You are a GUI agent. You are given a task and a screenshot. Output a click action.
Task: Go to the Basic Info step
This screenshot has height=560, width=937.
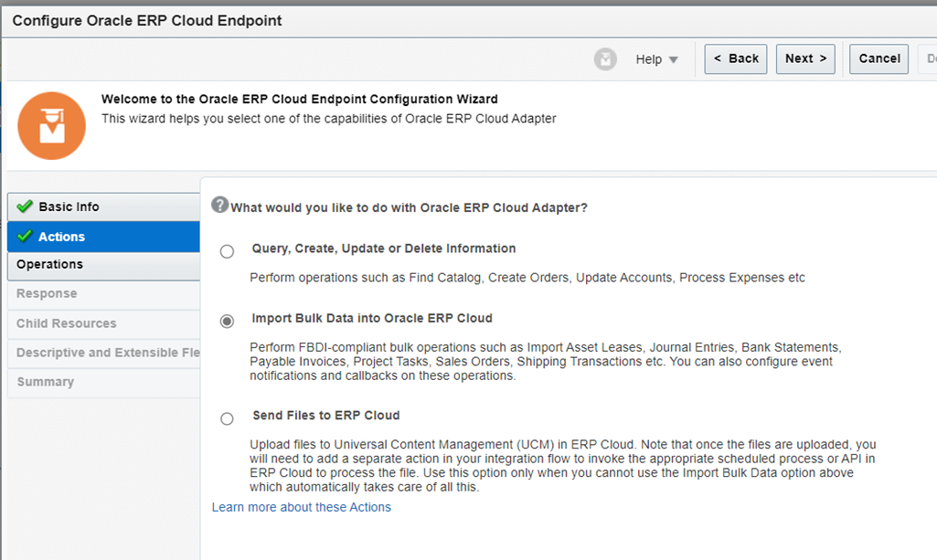click(103, 206)
